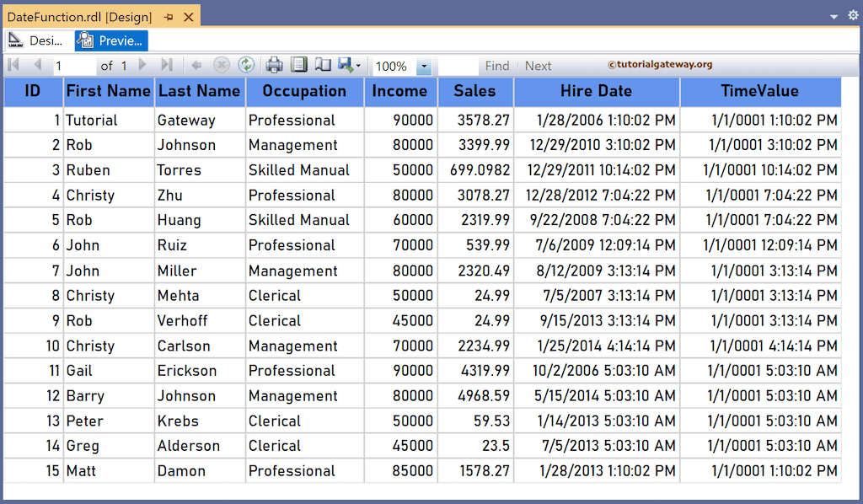
Task: Export the report using the save icon
Action: coord(346,65)
